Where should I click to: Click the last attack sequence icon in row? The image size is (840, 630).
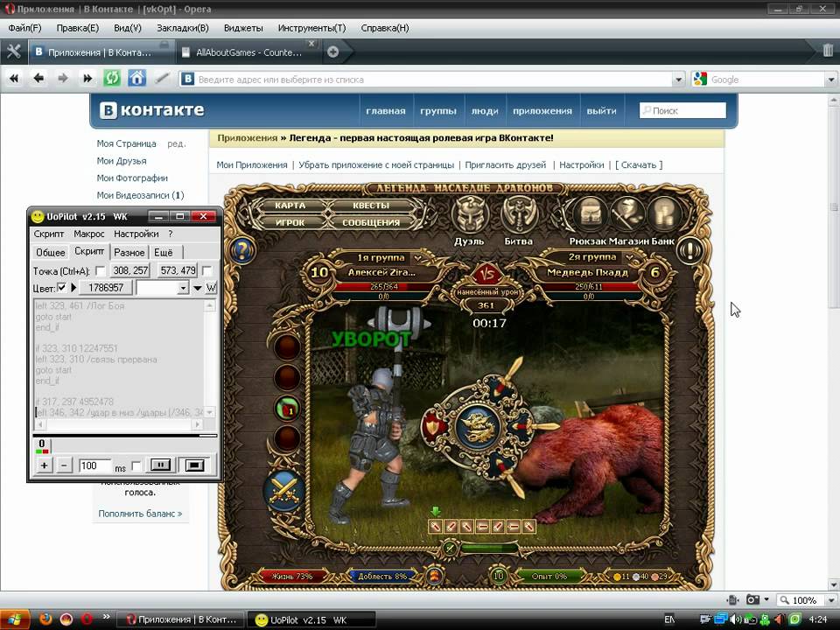click(x=528, y=527)
